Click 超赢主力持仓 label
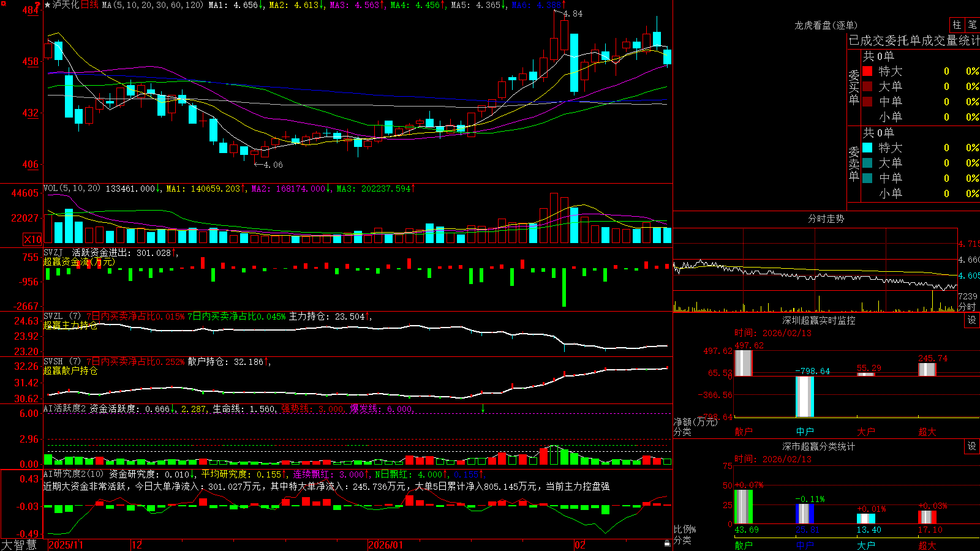Screen dimensions: 980x551 point(70,325)
